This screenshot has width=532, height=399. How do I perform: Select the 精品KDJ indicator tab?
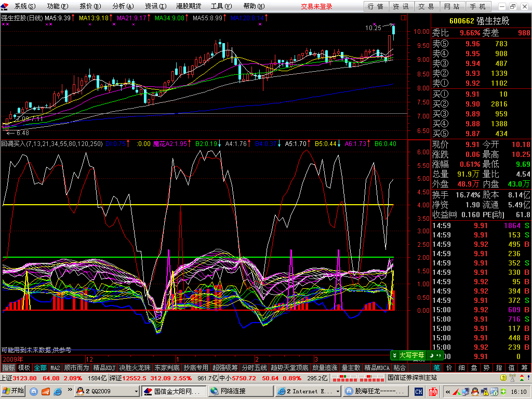coord(104,367)
